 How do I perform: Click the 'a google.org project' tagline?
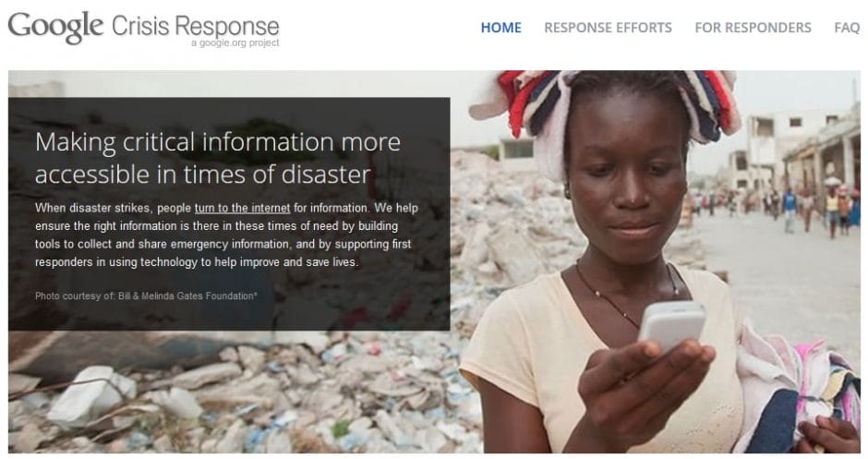coord(235,43)
